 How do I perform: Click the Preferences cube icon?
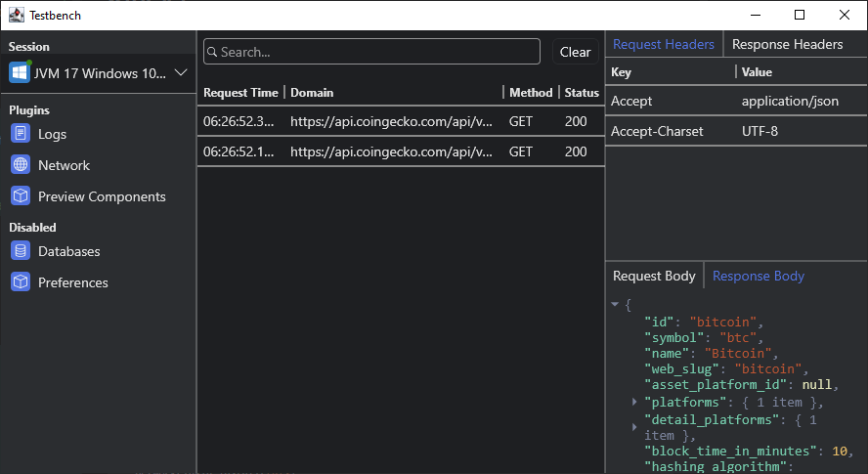pos(21,282)
